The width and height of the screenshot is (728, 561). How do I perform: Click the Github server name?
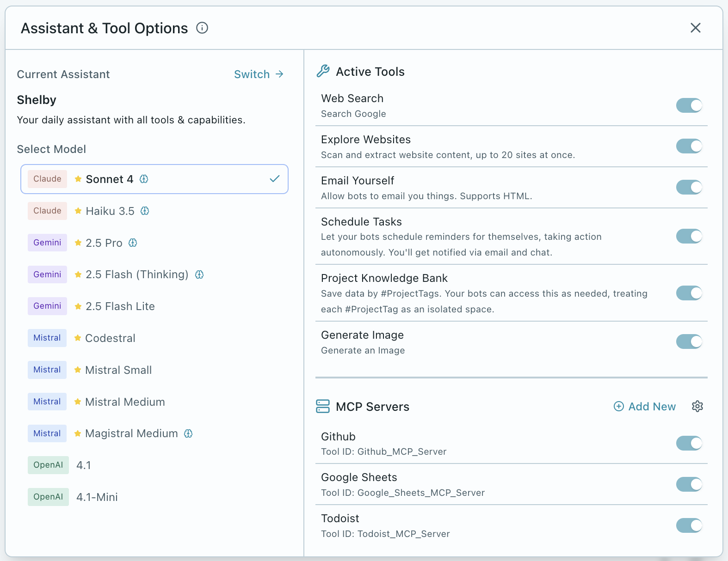pos(339,437)
